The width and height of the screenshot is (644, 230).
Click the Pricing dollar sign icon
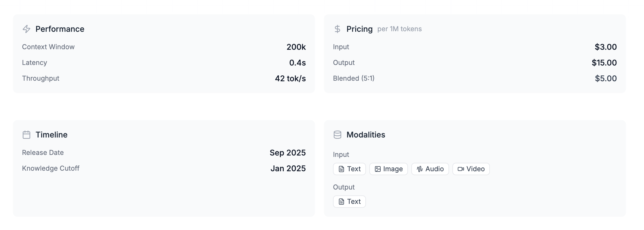point(337,29)
